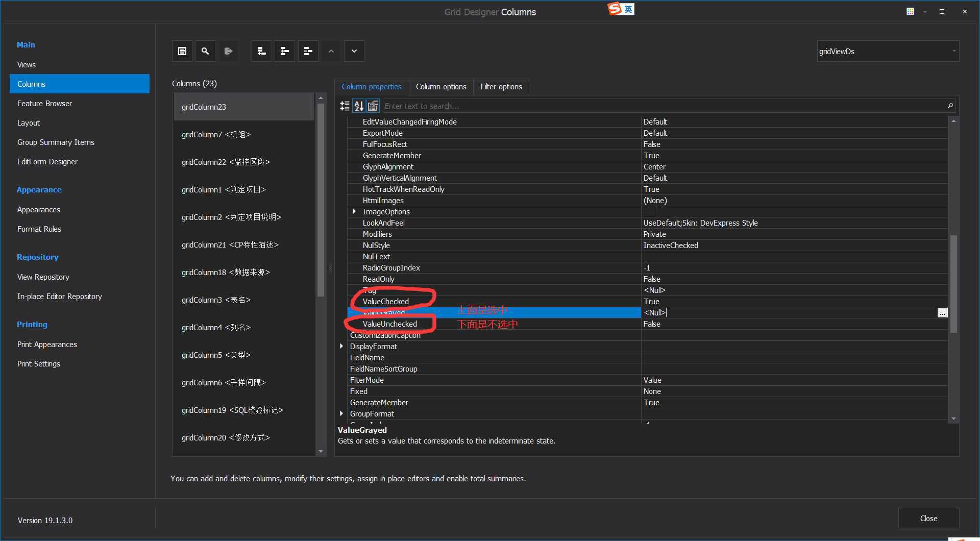Screen dimensions: 980x541
Task: Click the ReadOnly property row
Action: tap(647, 279)
